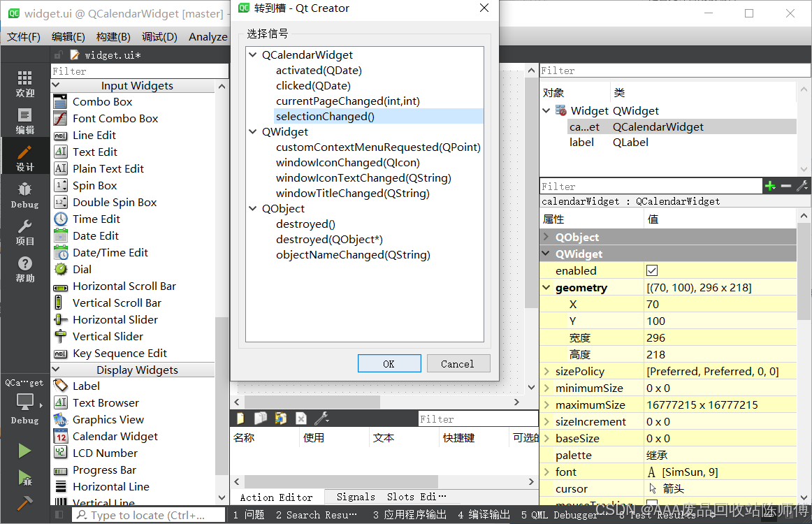Click the New Action icon in Action Editor
This screenshot has width=812, height=524.
(240, 418)
